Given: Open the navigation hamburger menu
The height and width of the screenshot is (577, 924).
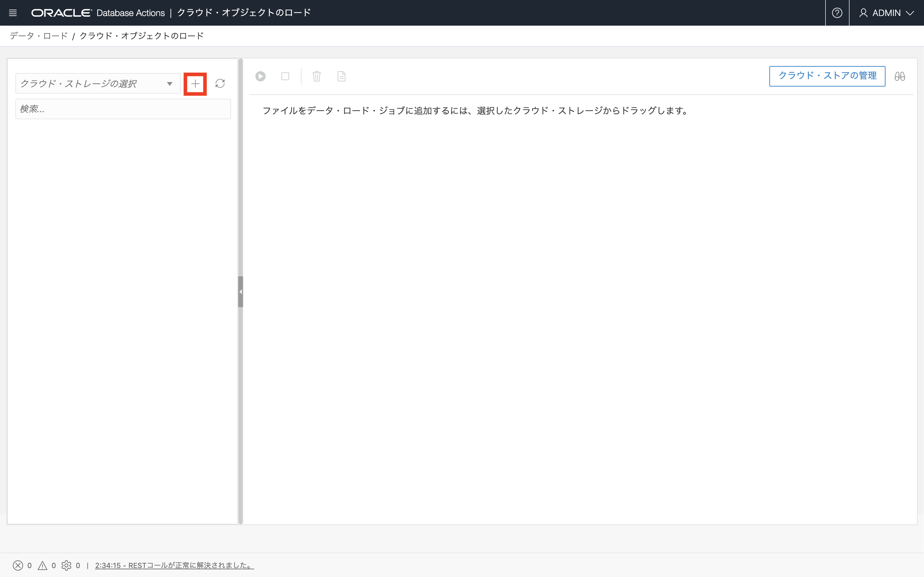Looking at the screenshot, I should point(13,13).
